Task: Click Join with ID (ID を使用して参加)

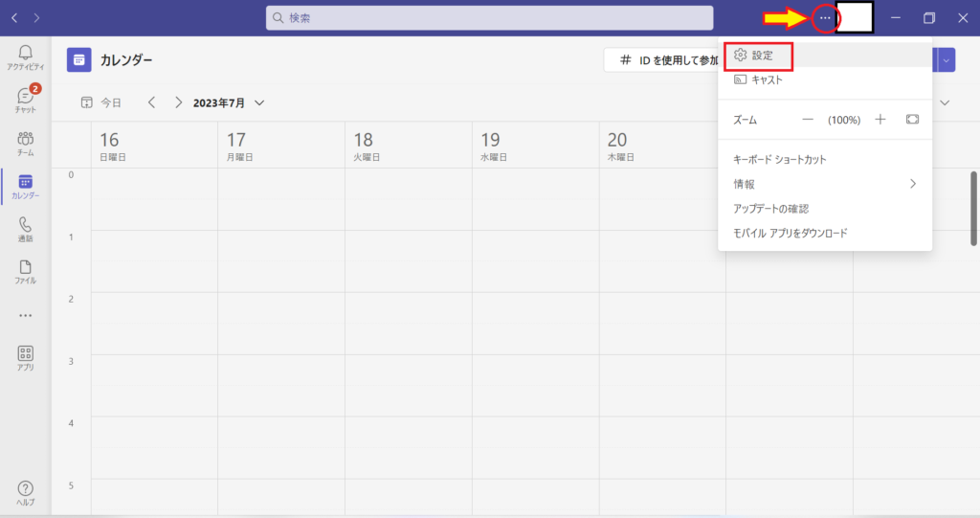Action: point(662,60)
